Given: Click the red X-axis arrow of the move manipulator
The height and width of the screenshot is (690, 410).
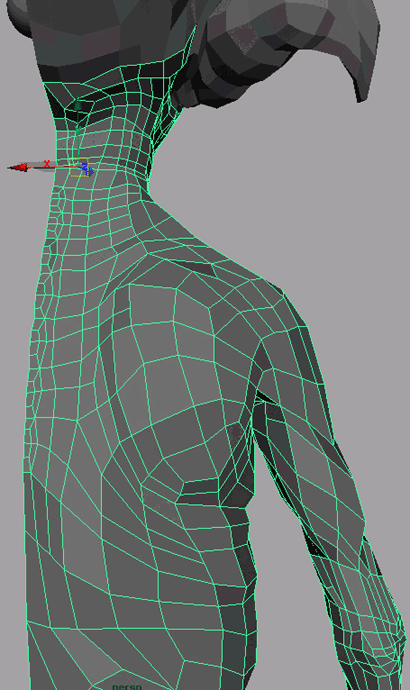Looking at the screenshot, I should click(x=18, y=167).
